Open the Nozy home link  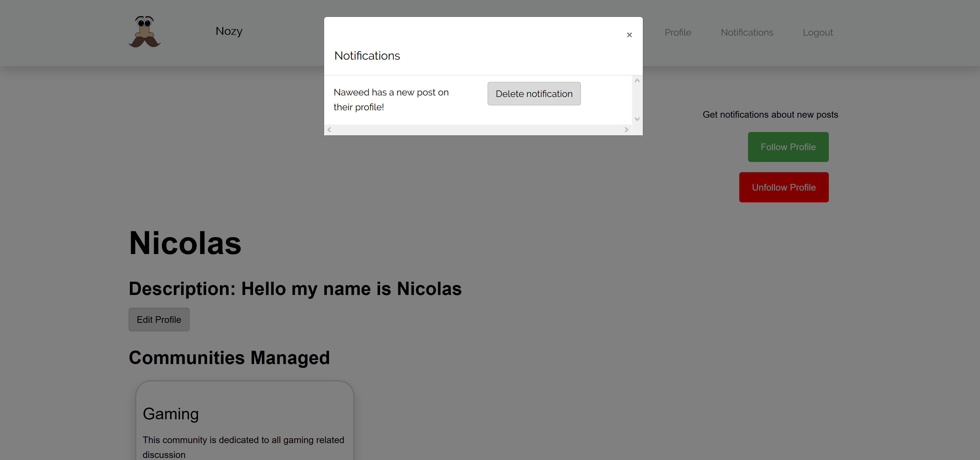pos(229,31)
